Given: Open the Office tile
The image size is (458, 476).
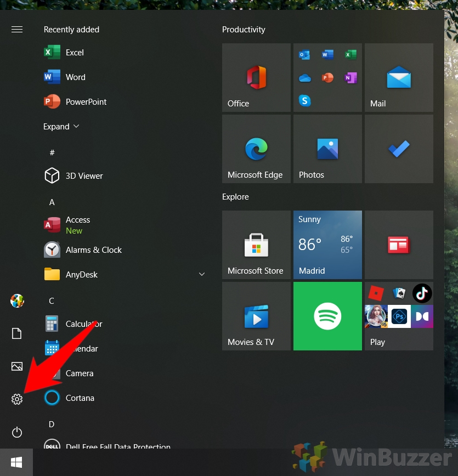Looking at the screenshot, I should [x=256, y=77].
